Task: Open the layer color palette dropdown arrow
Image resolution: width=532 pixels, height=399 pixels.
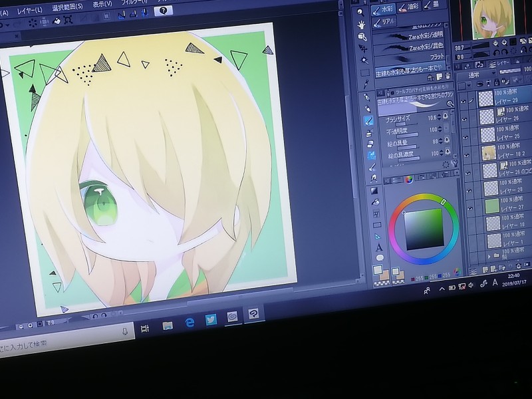Action: point(468,86)
